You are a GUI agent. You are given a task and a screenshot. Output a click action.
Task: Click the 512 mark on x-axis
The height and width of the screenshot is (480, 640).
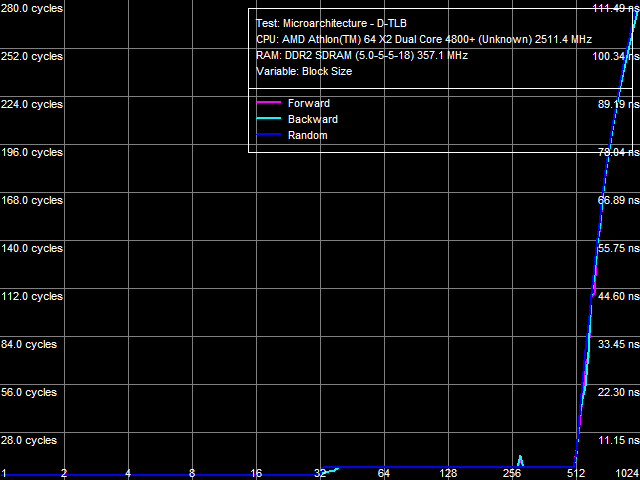coord(575,473)
